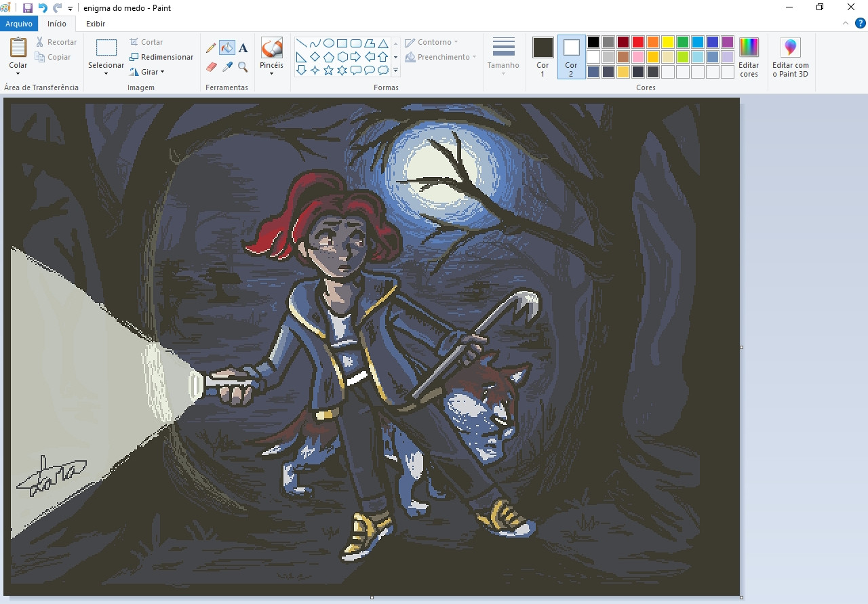868x604 pixels.
Task: Switch to the Início tab
Action: tap(57, 24)
